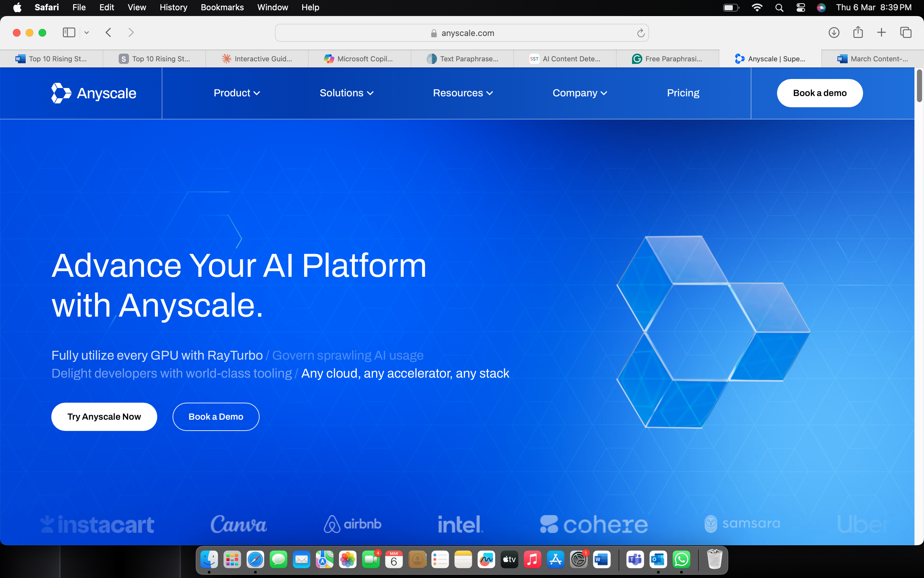Open Freeform from the Dock

(486, 560)
